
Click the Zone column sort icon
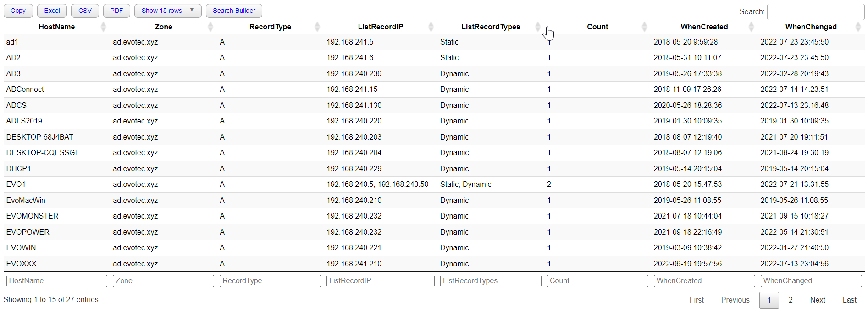pos(210,27)
